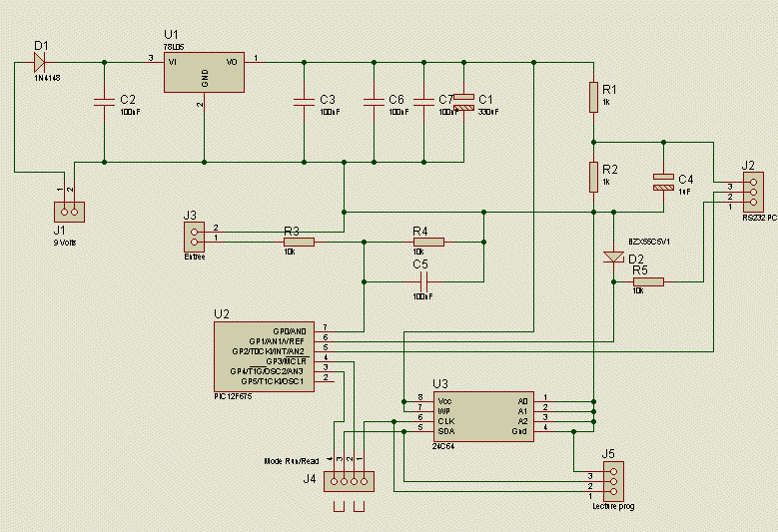This screenshot has height=532, width=778.
Task: Click the C4 electrolytic capacitor symbol
Action: [x=664, y=182]
